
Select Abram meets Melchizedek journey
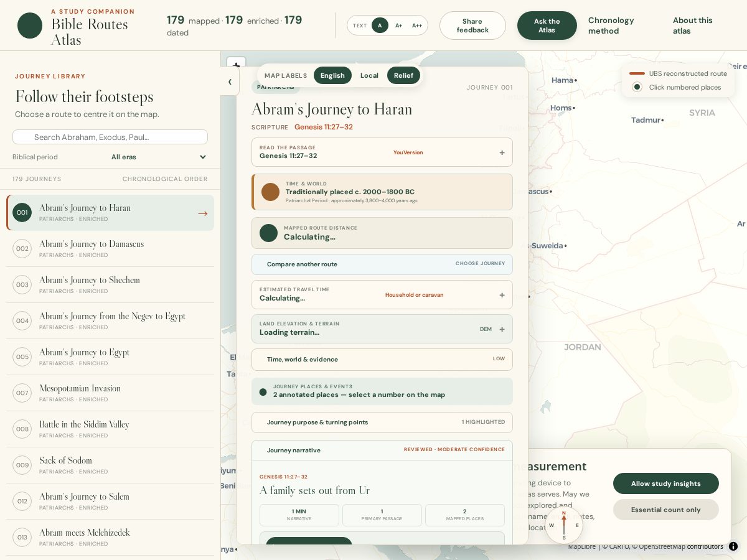point(110,538)
